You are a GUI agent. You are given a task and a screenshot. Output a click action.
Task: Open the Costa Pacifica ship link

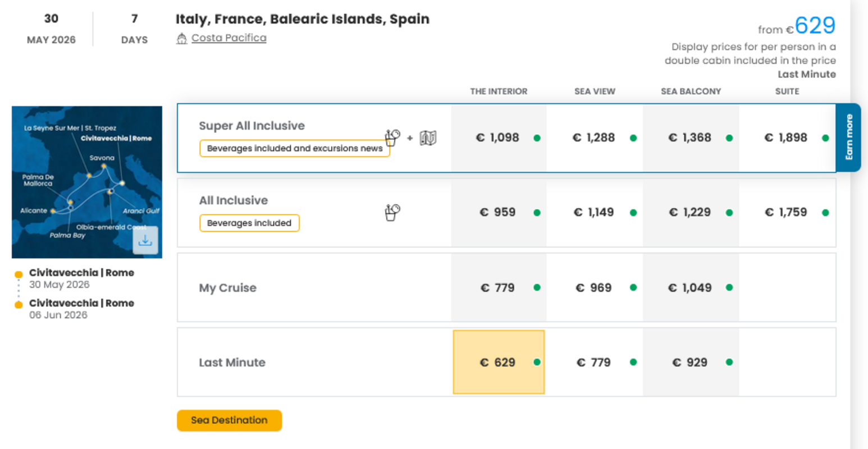pos(229,38)
